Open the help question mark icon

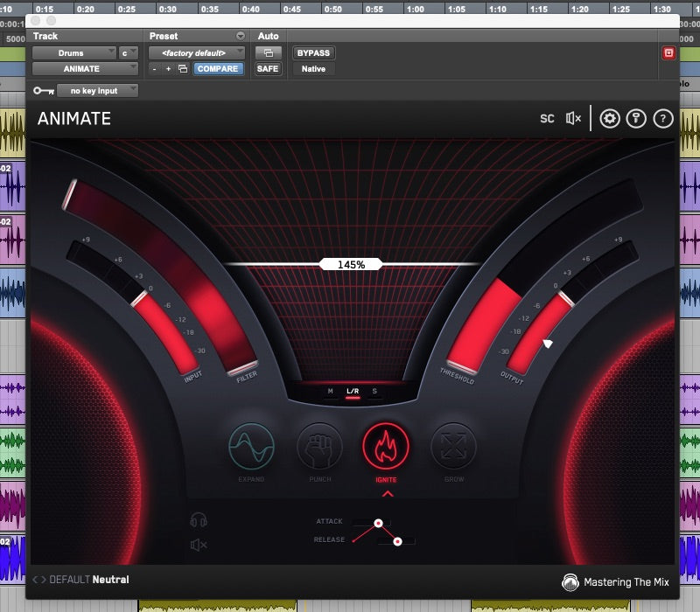[663, 119]
